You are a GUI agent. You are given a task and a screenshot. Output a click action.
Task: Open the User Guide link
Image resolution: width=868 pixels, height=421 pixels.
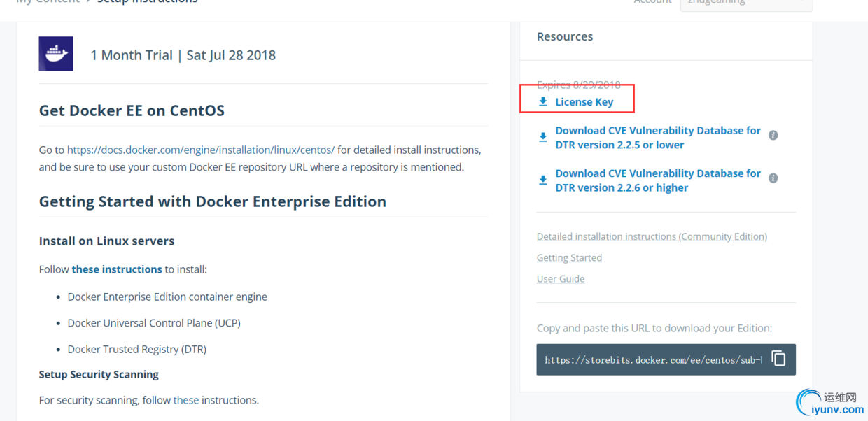pos(561,278)
